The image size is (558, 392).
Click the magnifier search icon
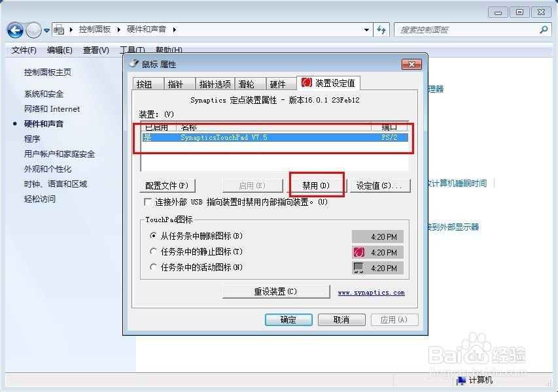[544, 30]
